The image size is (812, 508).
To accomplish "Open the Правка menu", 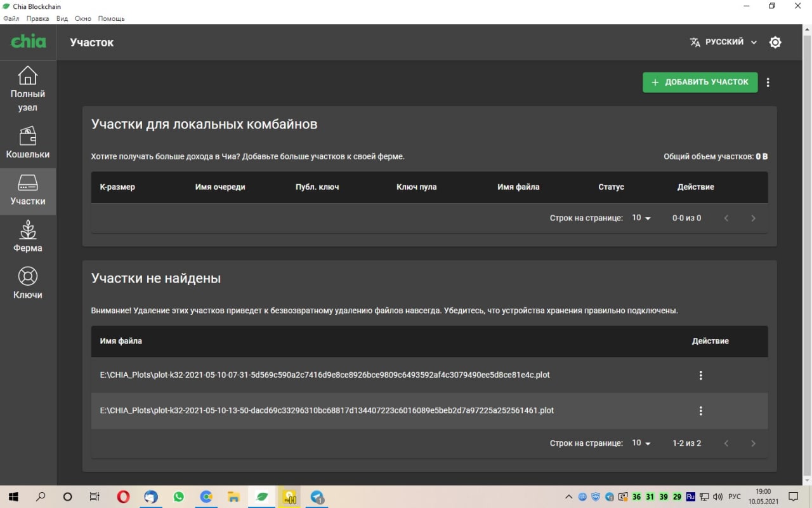I will (x=37, y=19).
